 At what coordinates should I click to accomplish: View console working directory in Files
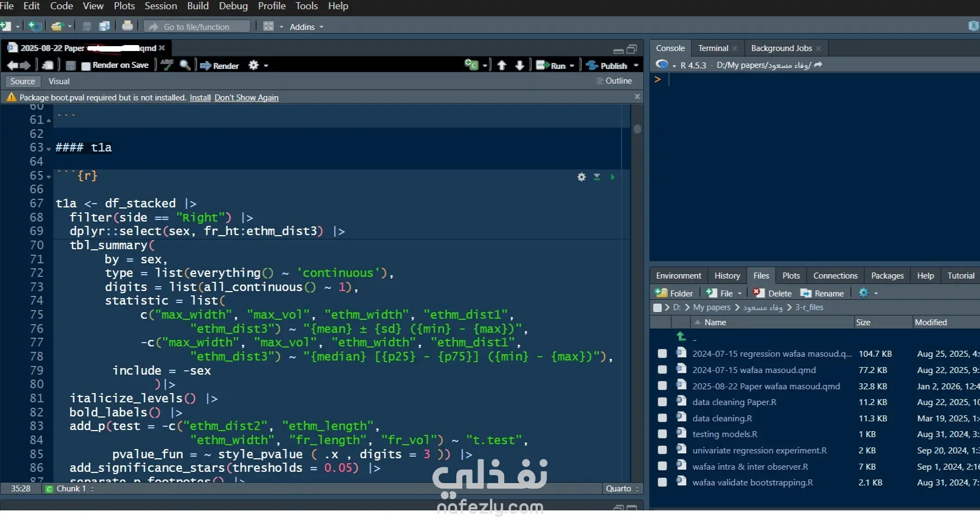(818, 65)
